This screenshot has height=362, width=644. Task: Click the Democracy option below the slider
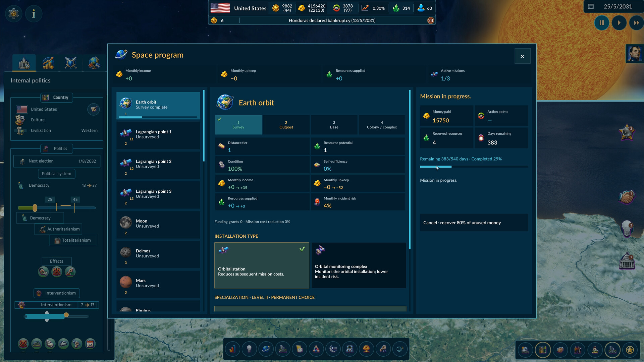(40, 218)
